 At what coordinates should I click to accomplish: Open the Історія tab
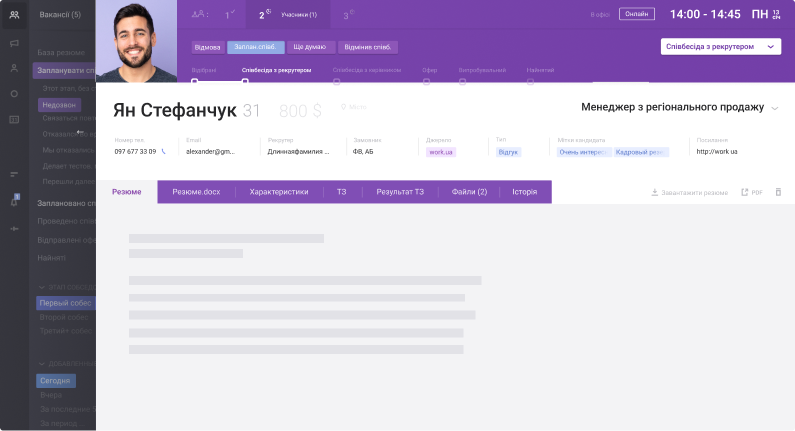coord(525,192)
